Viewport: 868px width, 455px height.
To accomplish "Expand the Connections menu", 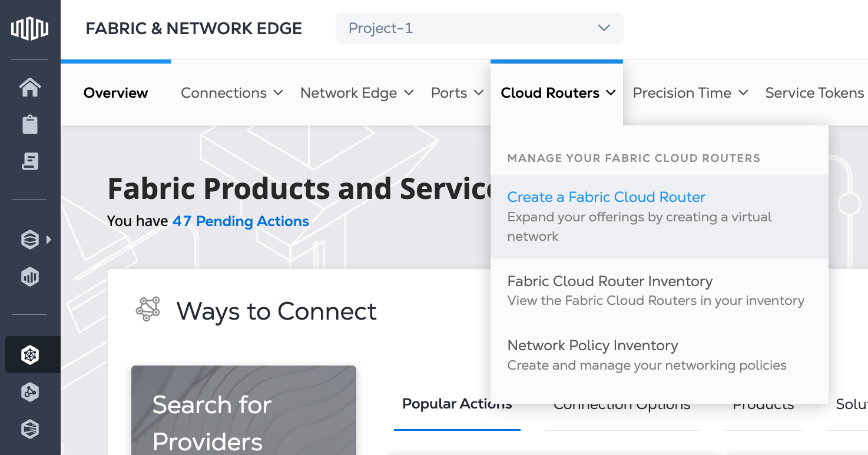I will [232, 93].
